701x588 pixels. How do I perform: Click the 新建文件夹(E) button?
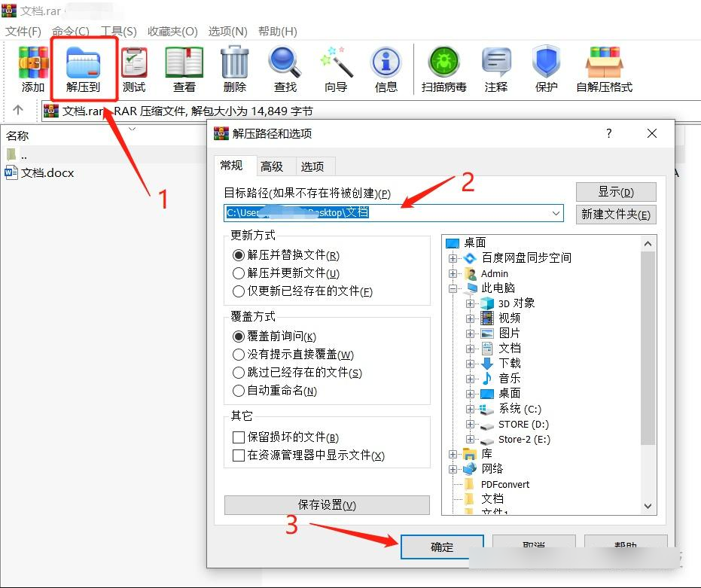(616, 215)
